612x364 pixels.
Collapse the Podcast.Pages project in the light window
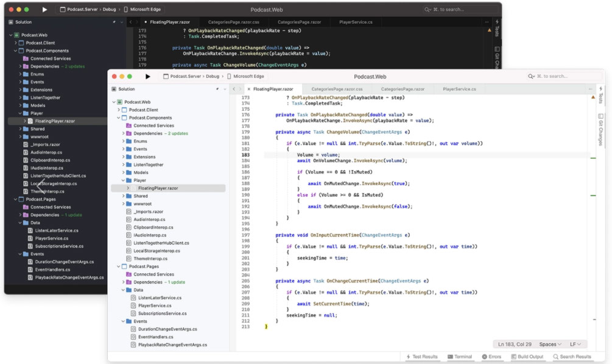coord(119,267)
